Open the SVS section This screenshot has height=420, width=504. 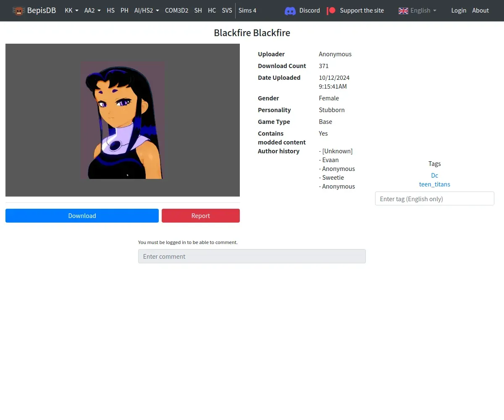227,10
